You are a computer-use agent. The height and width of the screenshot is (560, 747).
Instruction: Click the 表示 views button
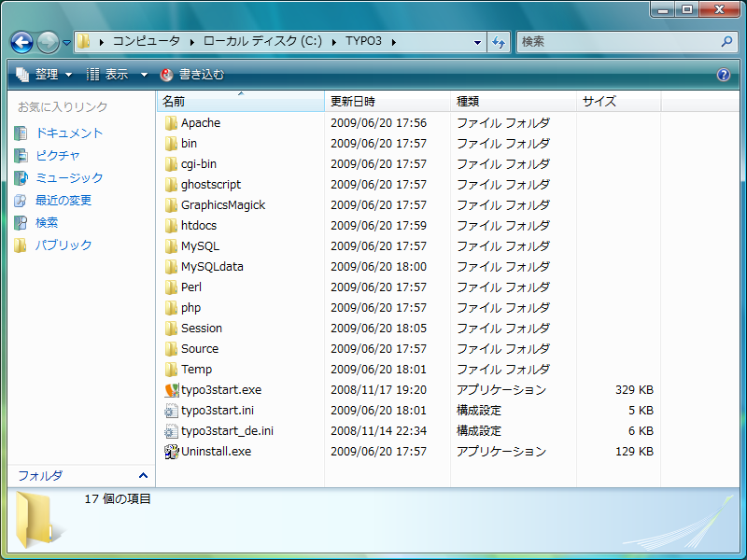[x=107, y=75]
